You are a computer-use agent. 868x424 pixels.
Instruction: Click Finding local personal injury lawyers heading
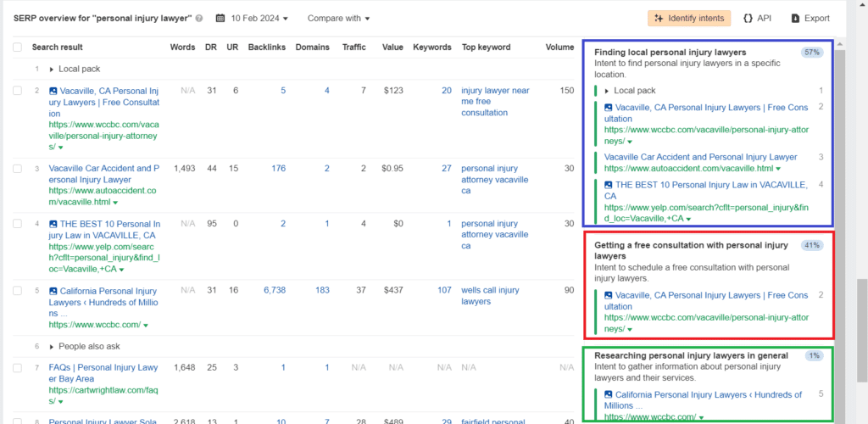(x=670, y=52)
